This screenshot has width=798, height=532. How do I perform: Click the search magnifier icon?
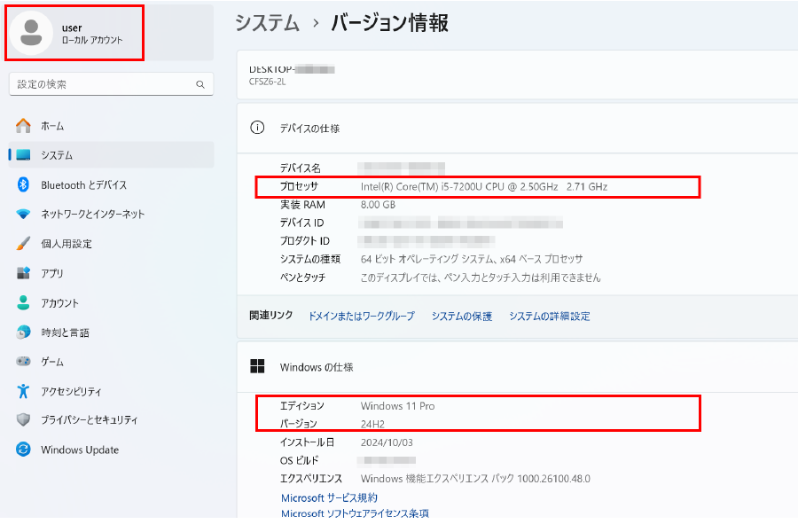click(x=200, y=84)
